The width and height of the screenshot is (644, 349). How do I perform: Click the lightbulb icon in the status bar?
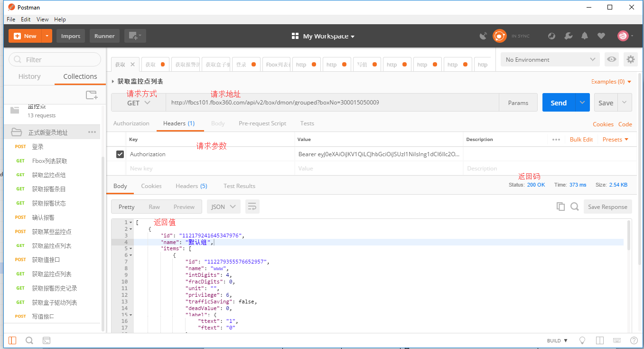[582, 340]
